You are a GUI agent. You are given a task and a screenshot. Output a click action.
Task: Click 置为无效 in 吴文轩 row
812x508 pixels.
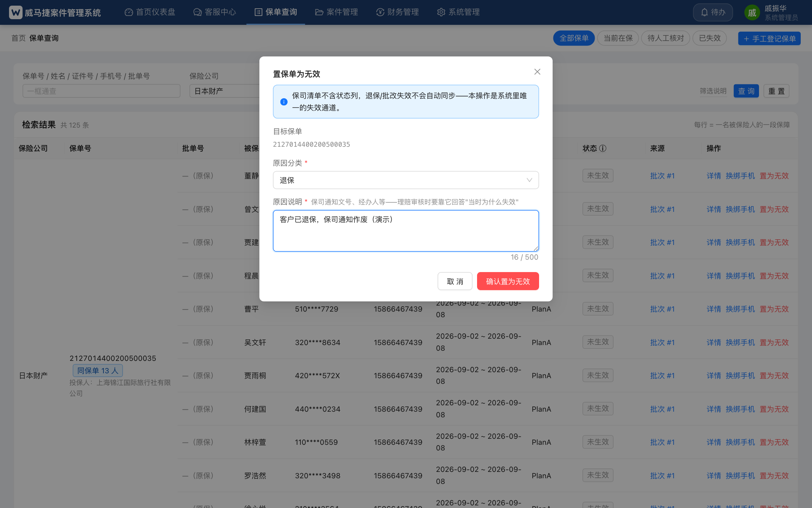[x=774, y=342]
